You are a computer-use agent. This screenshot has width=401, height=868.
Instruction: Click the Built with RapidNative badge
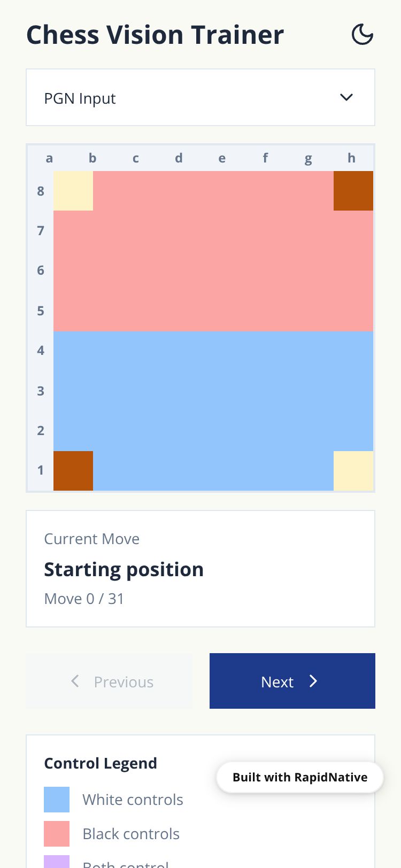[300, 777]
